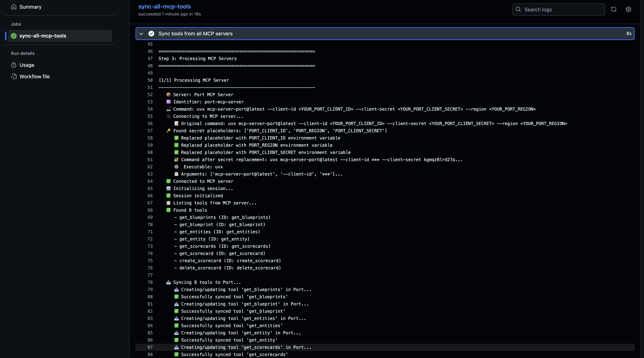The image size is (644, 358).
Task: Click the refresh logs icon
Action: 613,10
